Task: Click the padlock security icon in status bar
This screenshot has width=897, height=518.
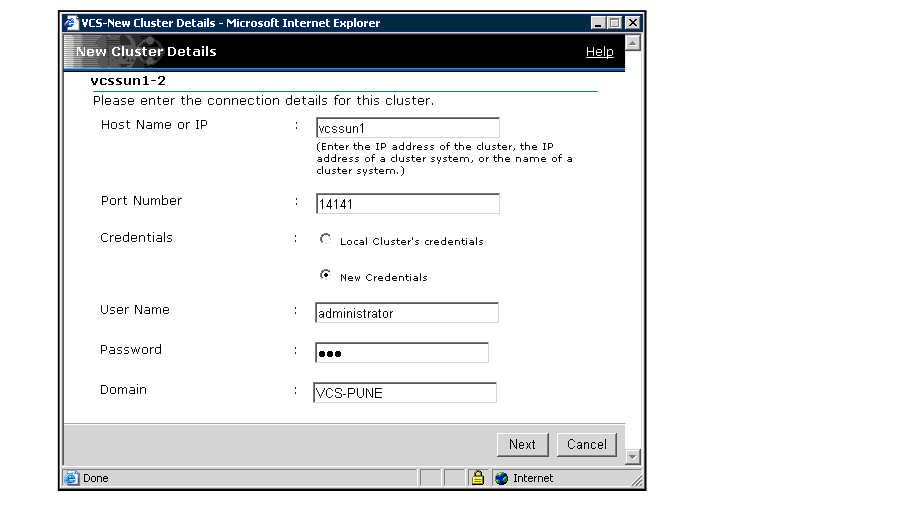Action: point(478,478)
